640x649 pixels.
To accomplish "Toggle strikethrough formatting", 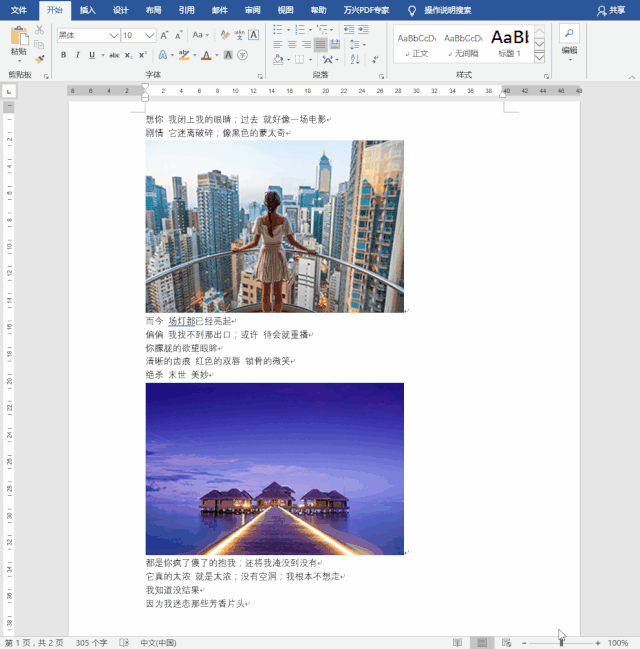I will 114,55.
